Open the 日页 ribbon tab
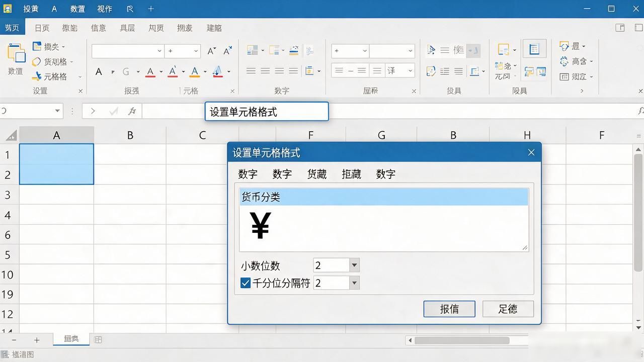 click(x=42, y=28)
